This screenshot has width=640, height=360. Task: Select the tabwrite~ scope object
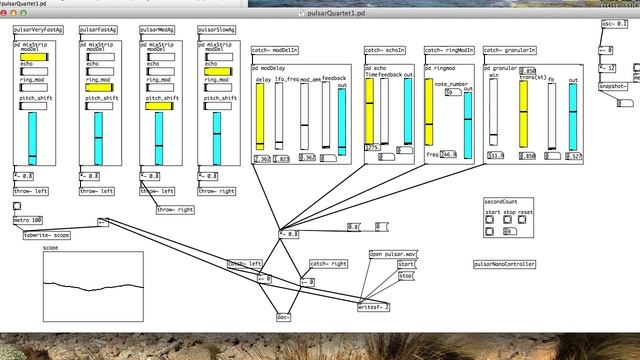point(47,235)
